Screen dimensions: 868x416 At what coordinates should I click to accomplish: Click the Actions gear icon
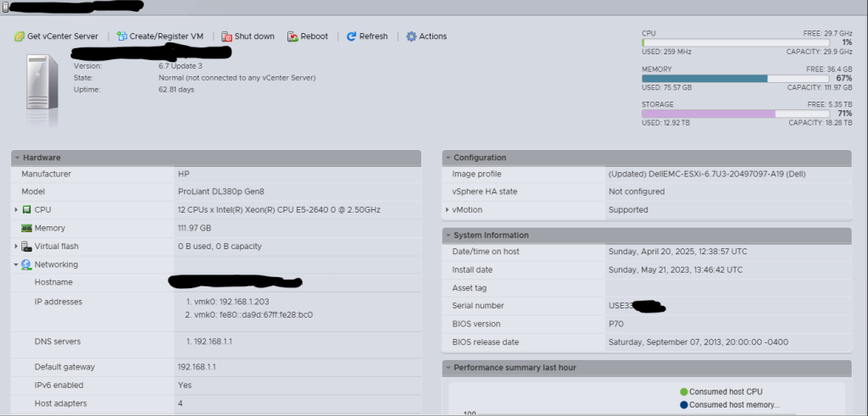[411, 36]
